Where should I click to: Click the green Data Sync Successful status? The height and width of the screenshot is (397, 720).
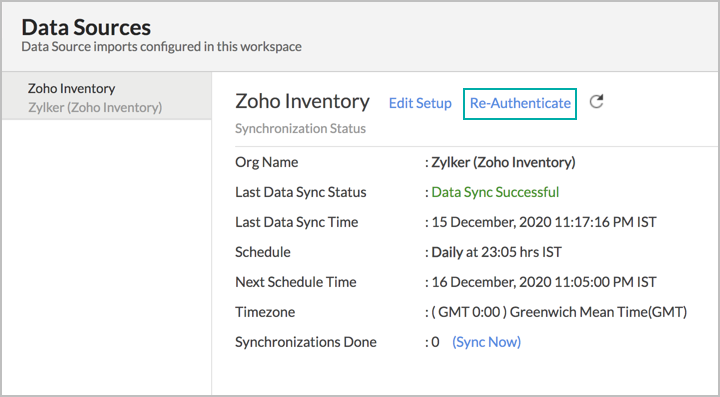pos(495,192)
